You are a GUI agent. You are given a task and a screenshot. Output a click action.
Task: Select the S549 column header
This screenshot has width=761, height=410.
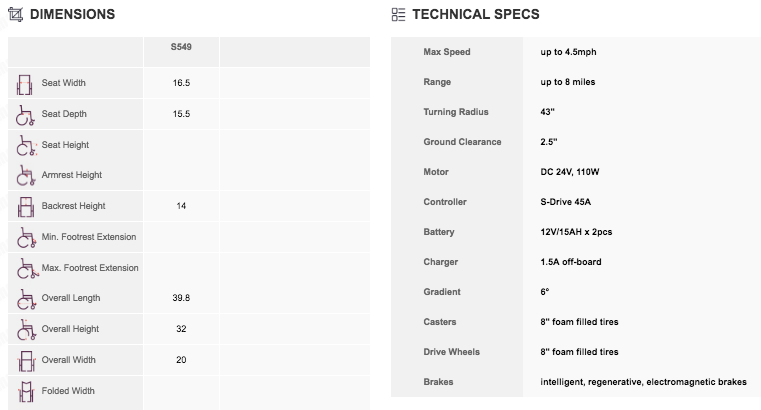coord(181,47)
